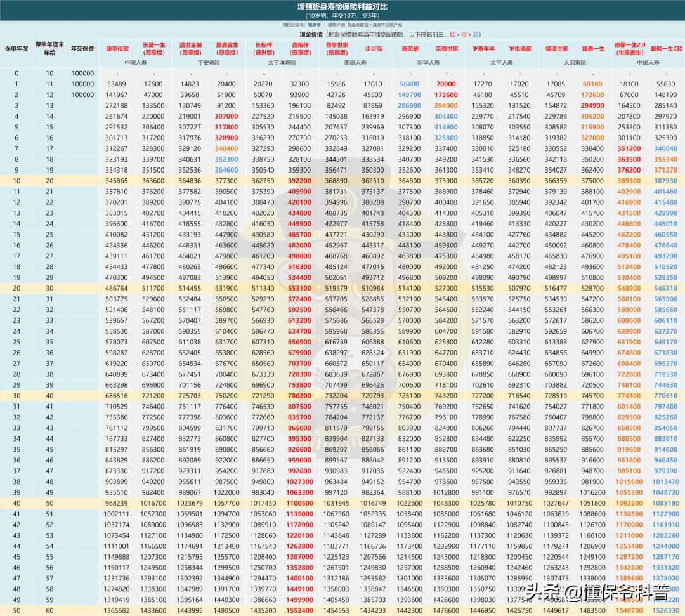Image resolution: width=685 pixels, height=616 pixels.
Task: Click the 中邮人寿 insurer label
Action: point(647,63)
